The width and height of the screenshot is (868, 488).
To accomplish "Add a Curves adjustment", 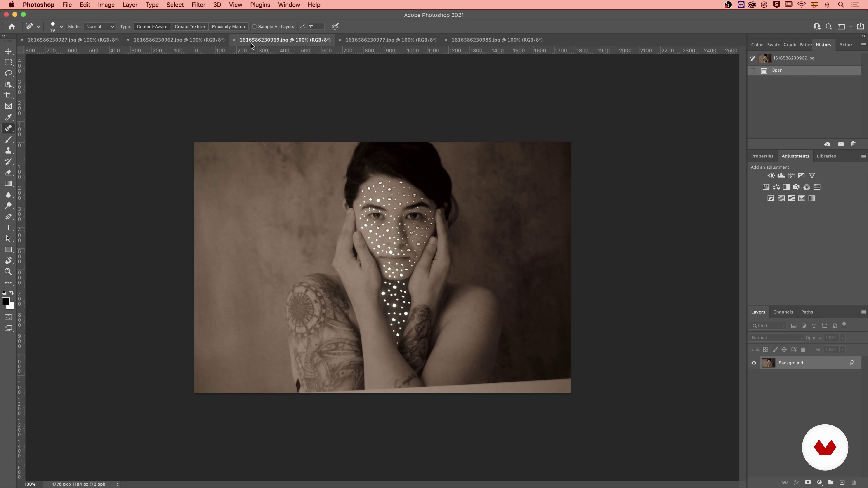I will coord(791,176).
